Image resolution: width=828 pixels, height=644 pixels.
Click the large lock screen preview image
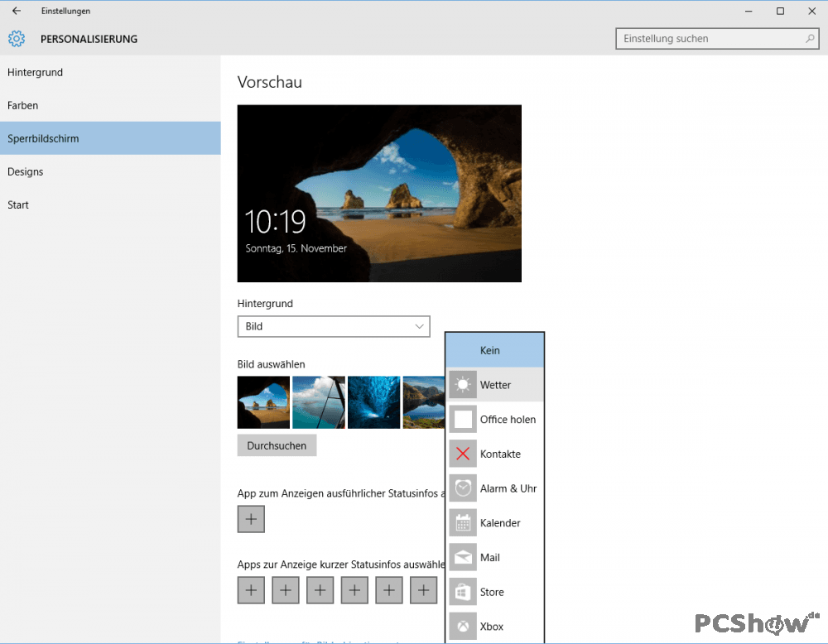[379, 193]
